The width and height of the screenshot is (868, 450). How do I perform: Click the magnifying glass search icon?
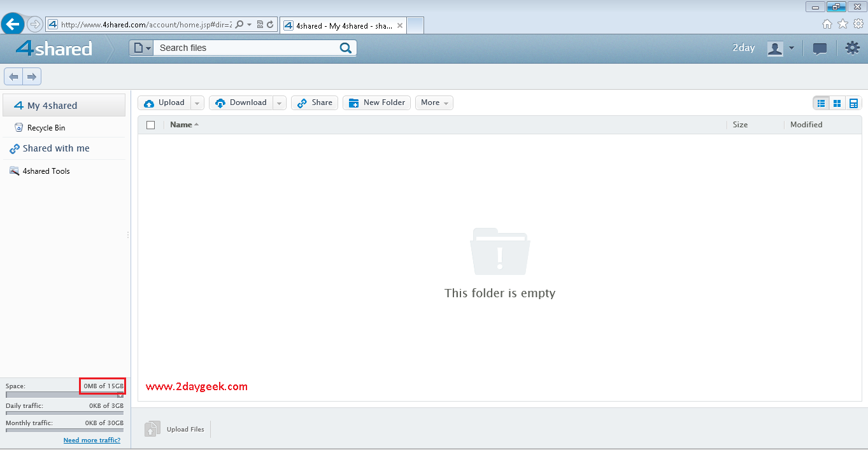346,48
